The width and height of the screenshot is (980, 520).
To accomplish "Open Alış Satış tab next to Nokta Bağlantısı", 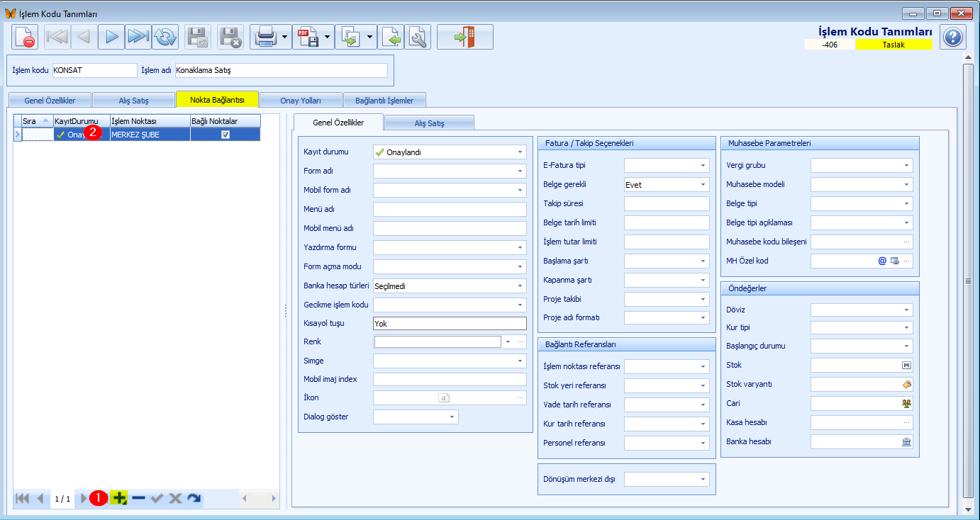I will (133, 100).
